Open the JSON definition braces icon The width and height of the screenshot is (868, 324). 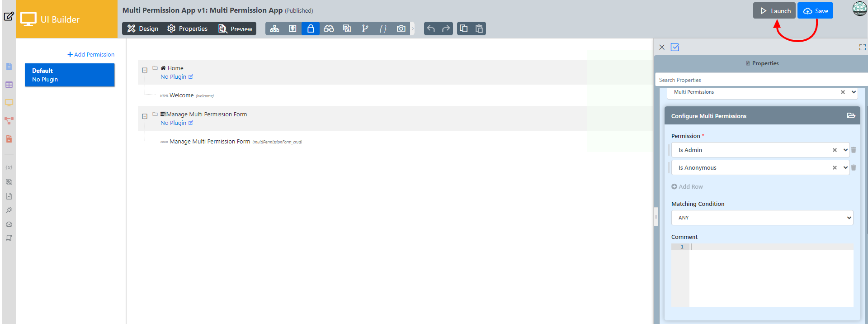(x=383, y=29)
